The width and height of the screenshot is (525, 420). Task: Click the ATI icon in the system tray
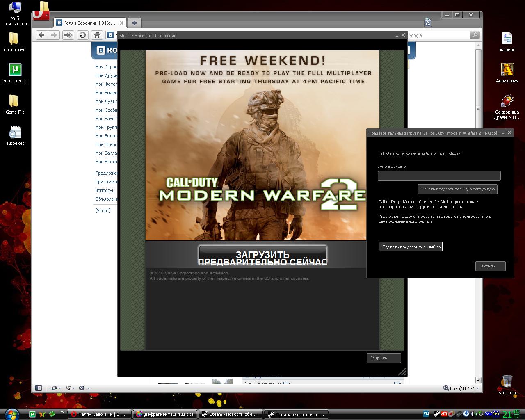click(x=444, y=414)
